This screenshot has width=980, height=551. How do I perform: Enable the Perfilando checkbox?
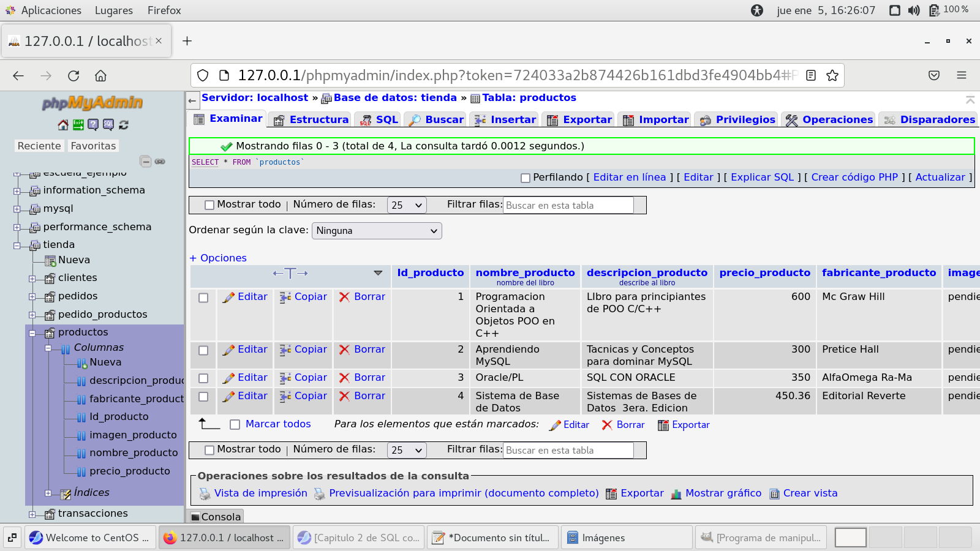click(526, 178)
